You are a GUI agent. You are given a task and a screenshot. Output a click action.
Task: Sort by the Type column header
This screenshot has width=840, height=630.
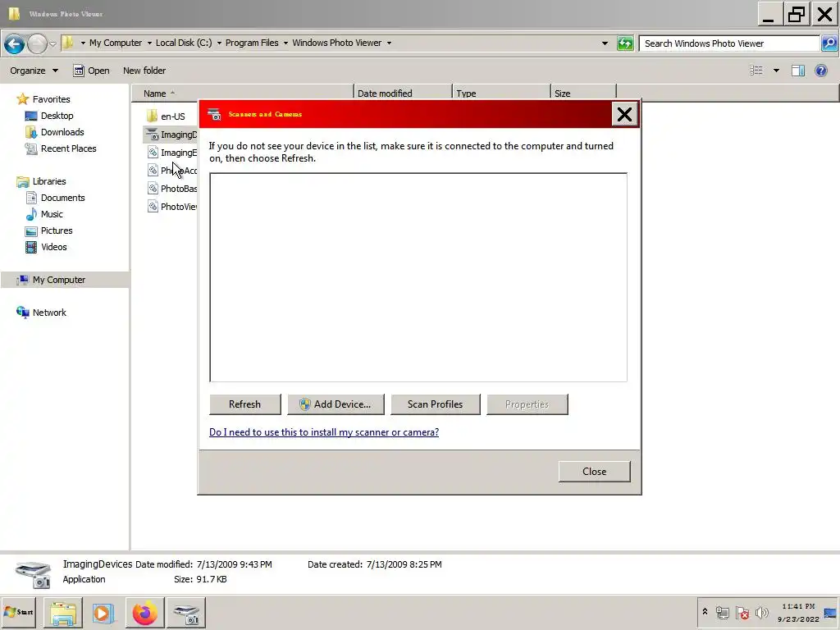(501, 94)
